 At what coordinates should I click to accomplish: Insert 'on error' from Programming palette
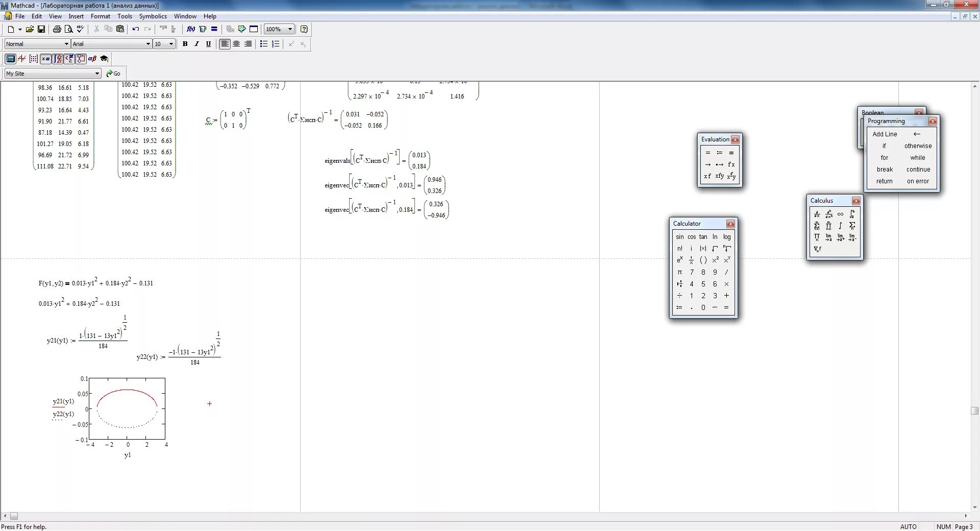tap(918, 181)
